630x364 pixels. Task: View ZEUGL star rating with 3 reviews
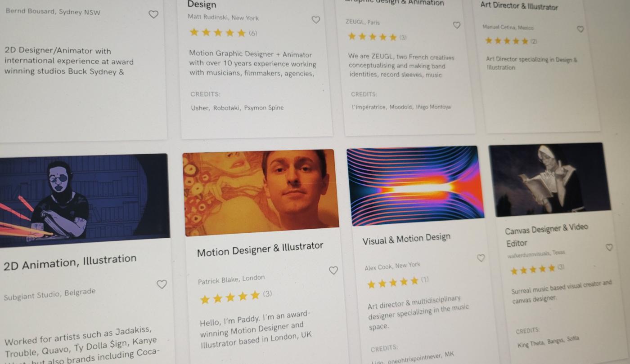(x=377, y=37)
